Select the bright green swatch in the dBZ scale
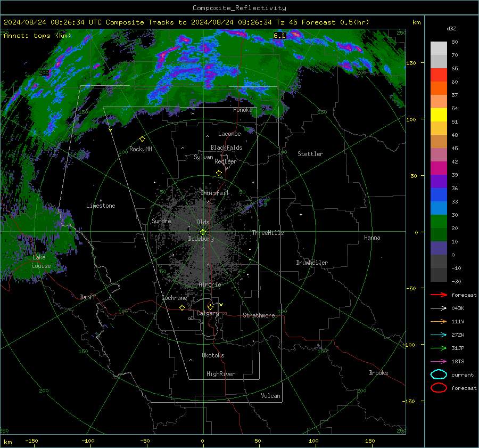The image size is (479, 448). [x=439, y=221]
